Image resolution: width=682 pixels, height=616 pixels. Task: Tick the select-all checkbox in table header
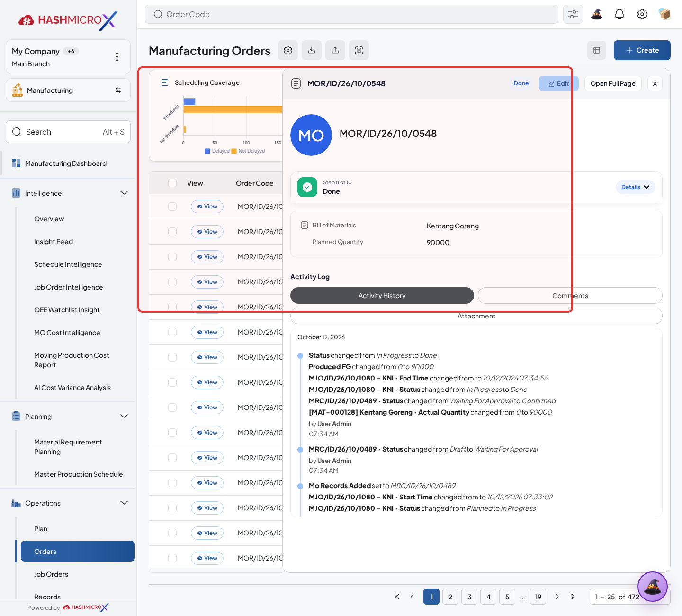(172, 183)
